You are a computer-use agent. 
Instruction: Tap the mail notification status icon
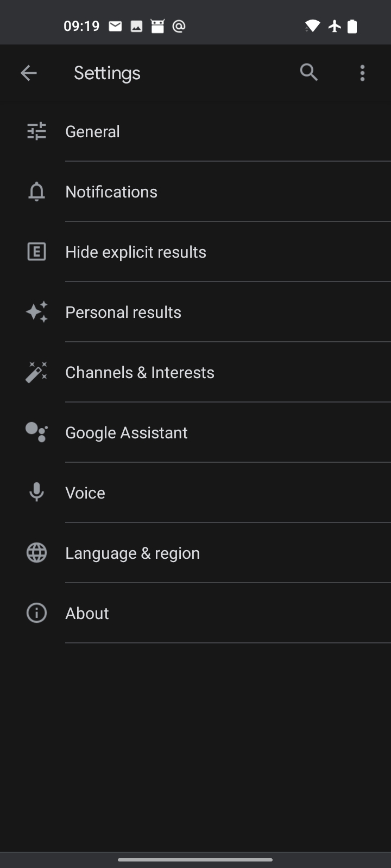115,26
